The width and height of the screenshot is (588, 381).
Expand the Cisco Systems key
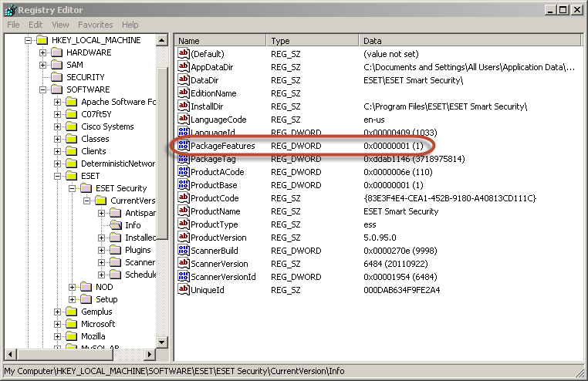pyautogui.click(x=57, y=126)
